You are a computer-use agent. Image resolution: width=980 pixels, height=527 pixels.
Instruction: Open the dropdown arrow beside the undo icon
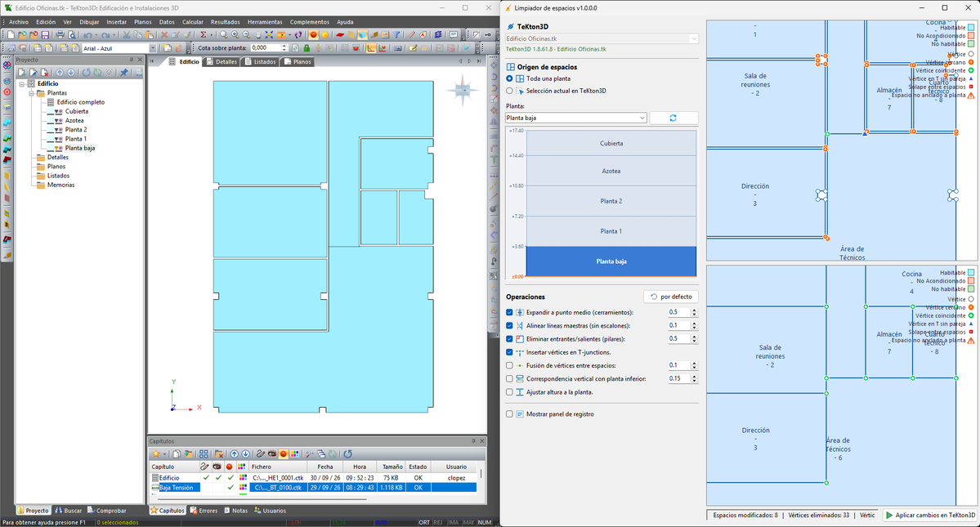[96, 35]
